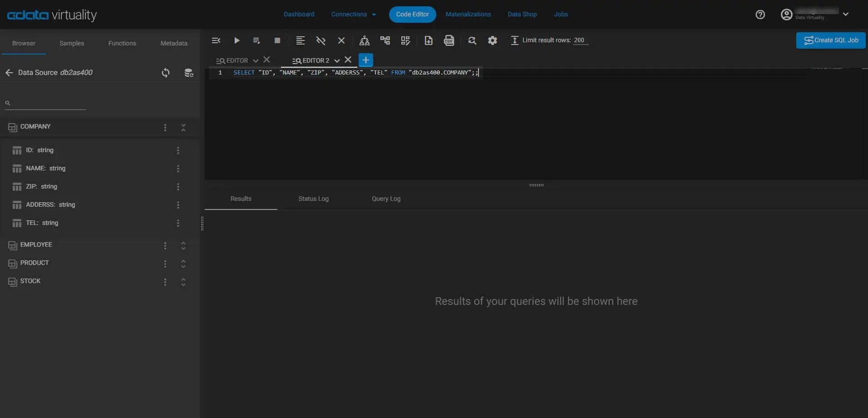This screenshot has height=418, width=868.
Task: Run the query with the play icon
Action: pos(237,40)
